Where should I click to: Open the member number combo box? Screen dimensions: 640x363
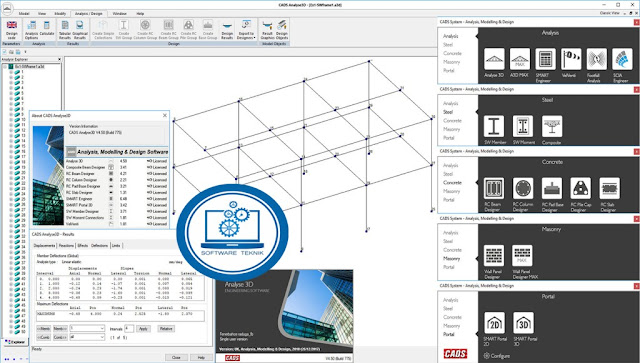87,328
